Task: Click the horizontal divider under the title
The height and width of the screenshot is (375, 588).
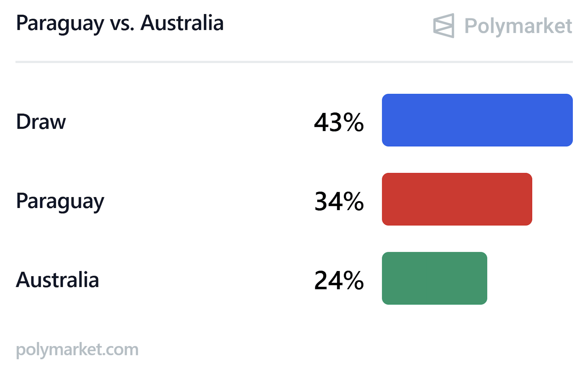Action: point(294,62)
